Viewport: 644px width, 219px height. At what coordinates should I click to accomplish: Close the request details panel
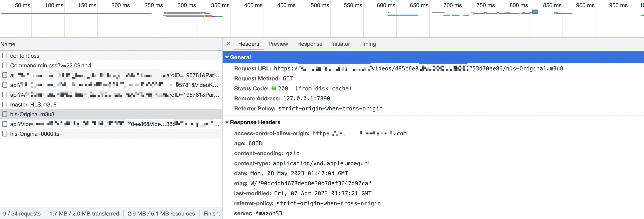pyautogui.click(x=228, y=44)
